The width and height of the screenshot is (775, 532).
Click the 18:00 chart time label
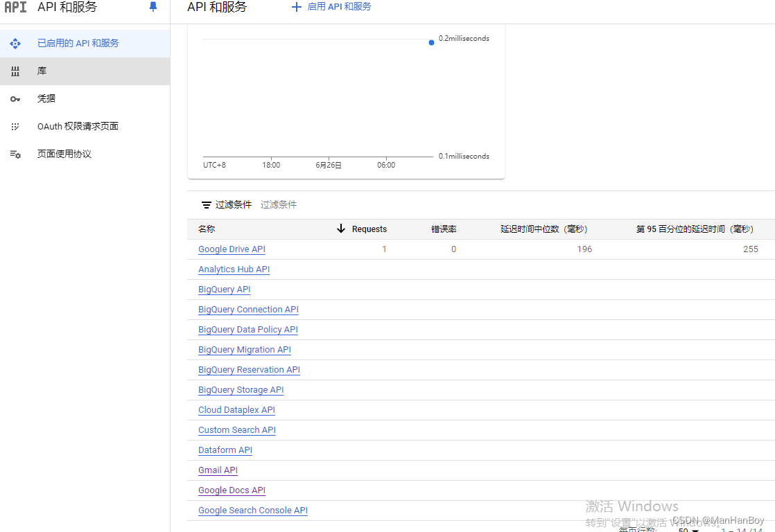click(x=271, y=165)
